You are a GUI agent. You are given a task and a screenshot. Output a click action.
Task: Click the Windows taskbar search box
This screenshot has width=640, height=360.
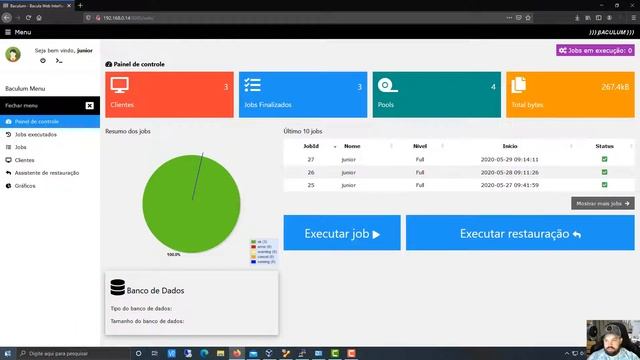[73, 353]
